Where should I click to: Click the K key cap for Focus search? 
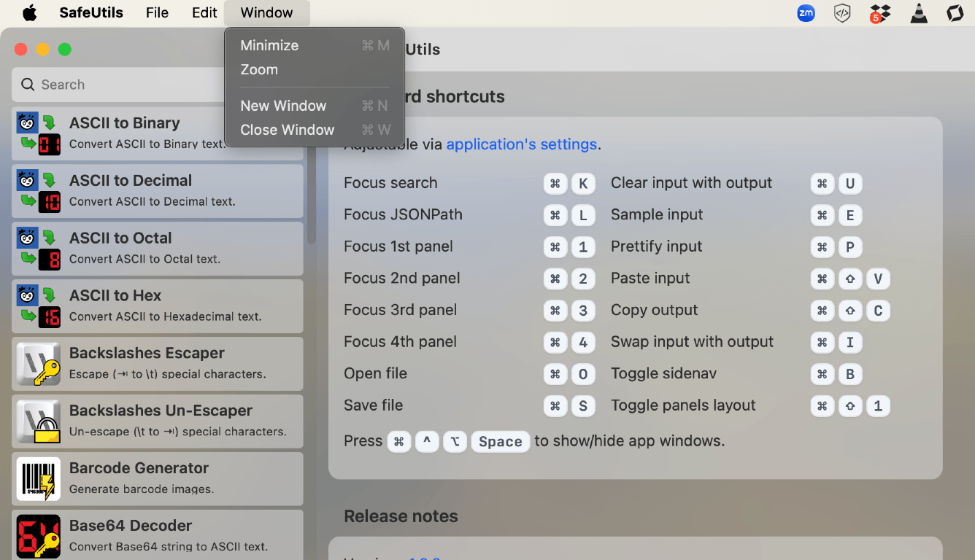tap(582, 184)
